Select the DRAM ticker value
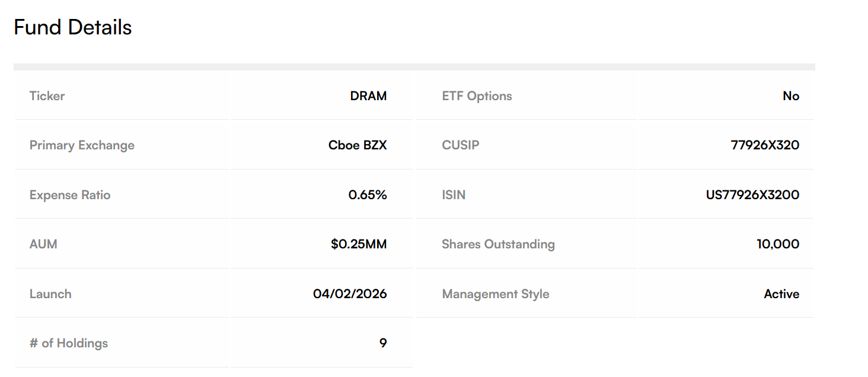This screenshot has height=377, width=868. tap(368, 96)
